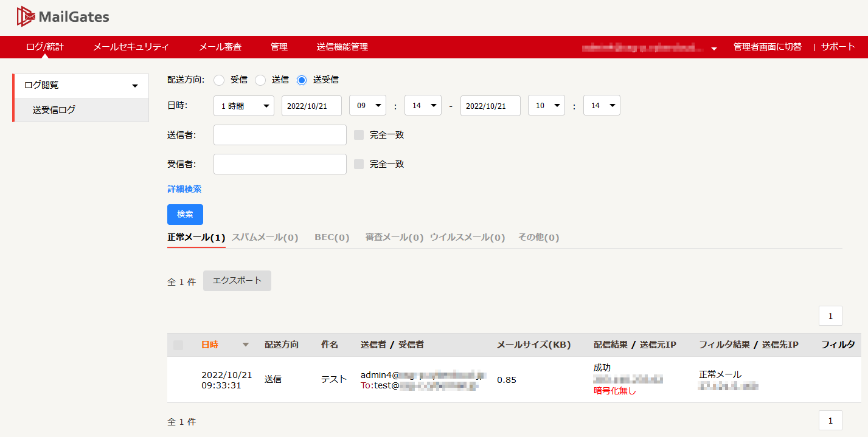Select the 受信 delivery direction radio button

(x=219, y=80)
